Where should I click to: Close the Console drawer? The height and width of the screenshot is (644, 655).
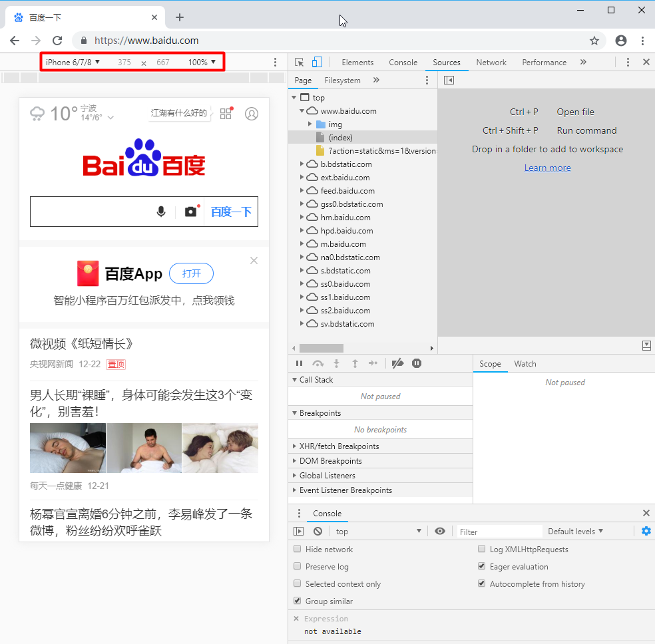tap(646, 514)
